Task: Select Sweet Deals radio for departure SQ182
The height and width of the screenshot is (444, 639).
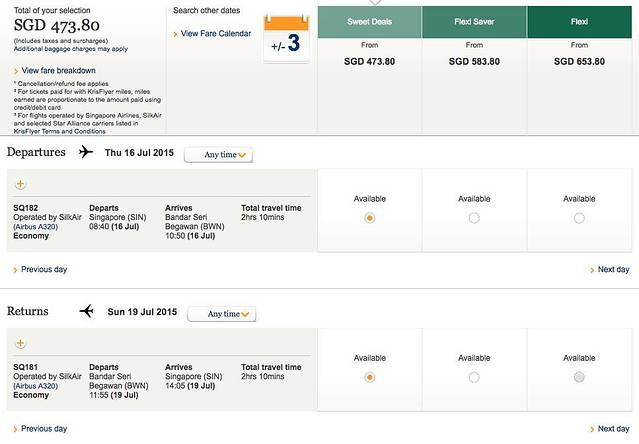Action: coord(369,218)
